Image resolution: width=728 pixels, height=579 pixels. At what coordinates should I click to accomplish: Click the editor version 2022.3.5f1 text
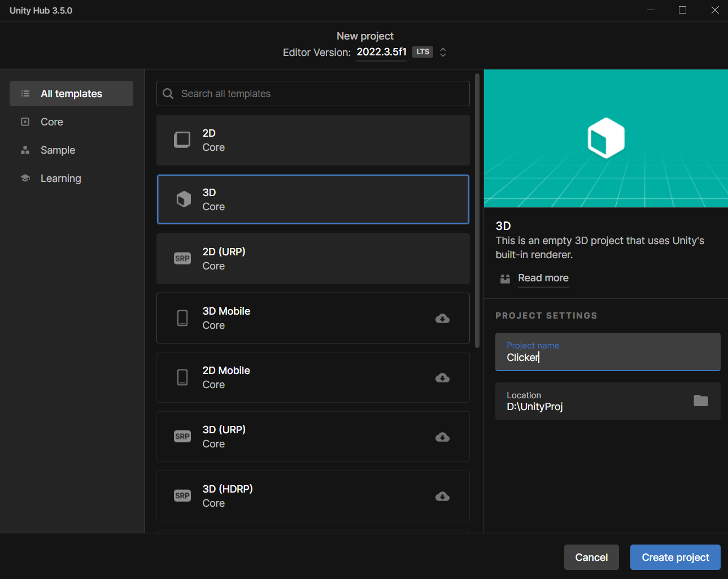[x=381, y=52]
